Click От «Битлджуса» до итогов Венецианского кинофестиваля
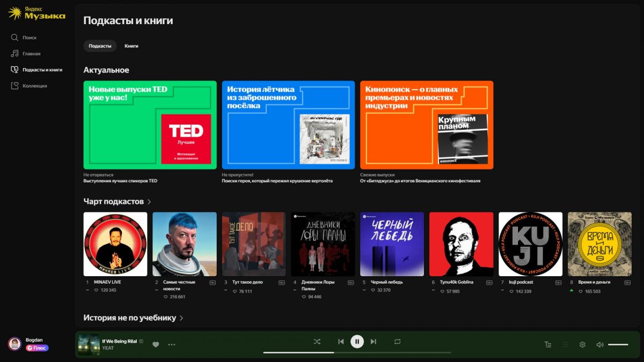 coord(420,181)
